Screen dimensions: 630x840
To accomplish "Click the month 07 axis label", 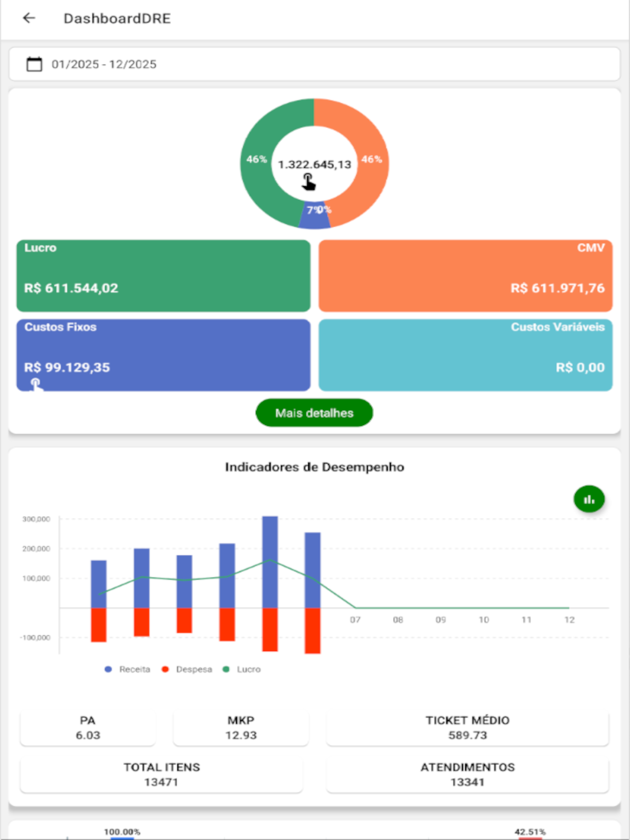I will (x=355, y=620).
